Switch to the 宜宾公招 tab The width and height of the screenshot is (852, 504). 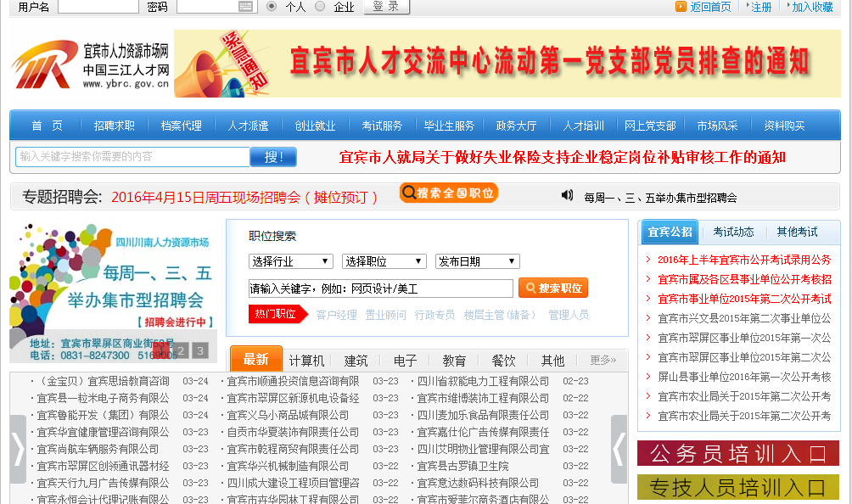(x=670, y=232)
